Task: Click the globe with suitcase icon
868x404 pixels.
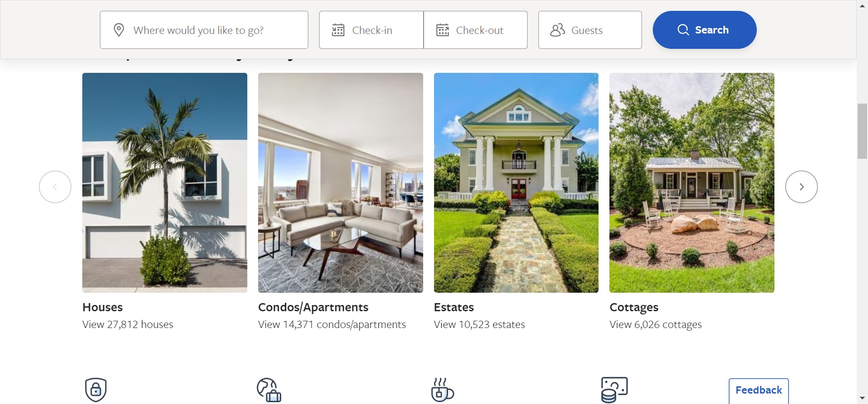Action: (x=269, y=390)
